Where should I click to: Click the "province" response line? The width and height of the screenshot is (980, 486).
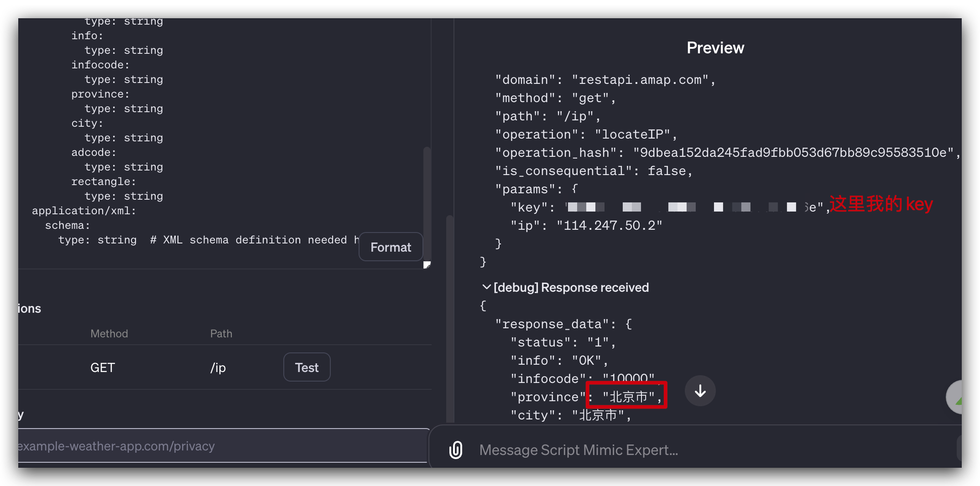click(x=586, y=397)
